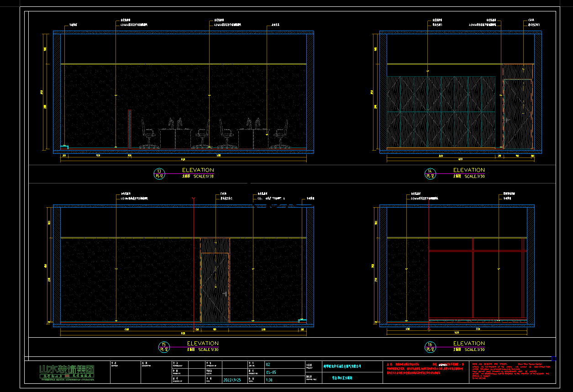Click the date 2022/3/25 in title block
This screenshot has width=573, height=392.
tap(233, 380)
